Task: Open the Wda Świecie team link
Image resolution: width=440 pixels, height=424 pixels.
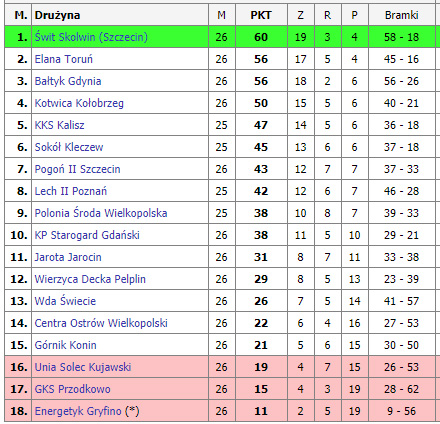Action: [x=65, y=301]
